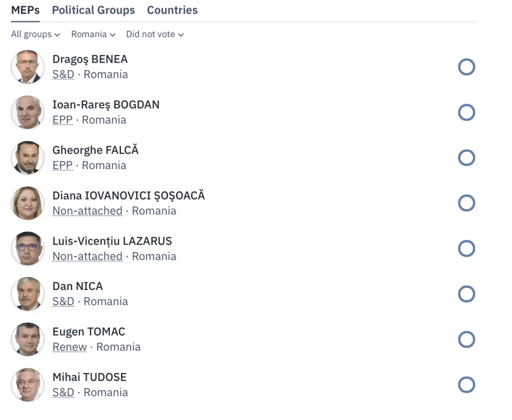Image resolution: width=512 pixels, height=420 pixels.
Task: Click the circle icon beside Eugen TOMAC
Action: click(466, 339)
